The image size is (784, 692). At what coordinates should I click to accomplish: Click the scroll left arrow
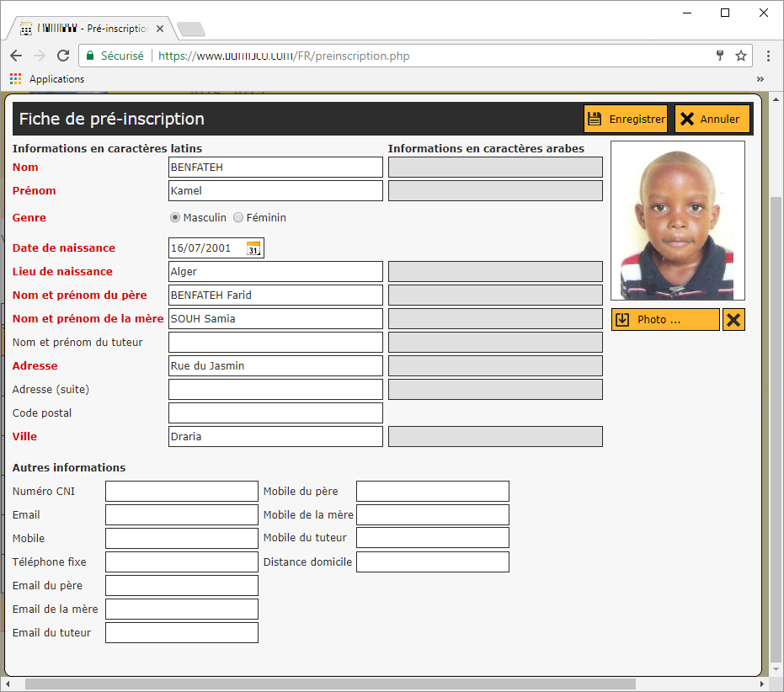pos(8,684)
